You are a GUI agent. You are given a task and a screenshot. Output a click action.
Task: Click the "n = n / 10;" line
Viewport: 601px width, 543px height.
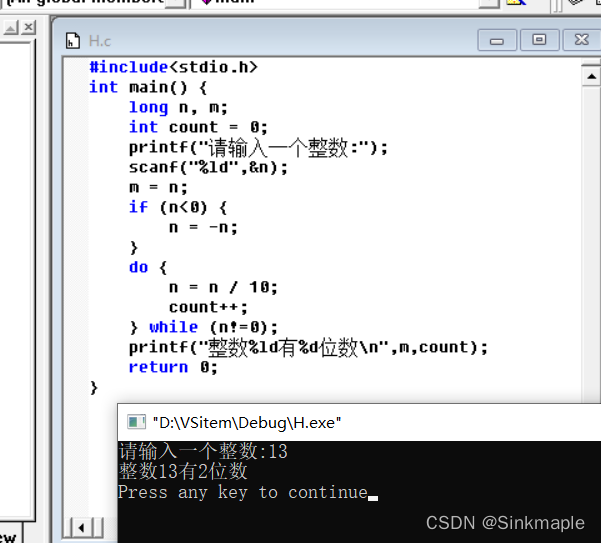[x=223, y=287]
